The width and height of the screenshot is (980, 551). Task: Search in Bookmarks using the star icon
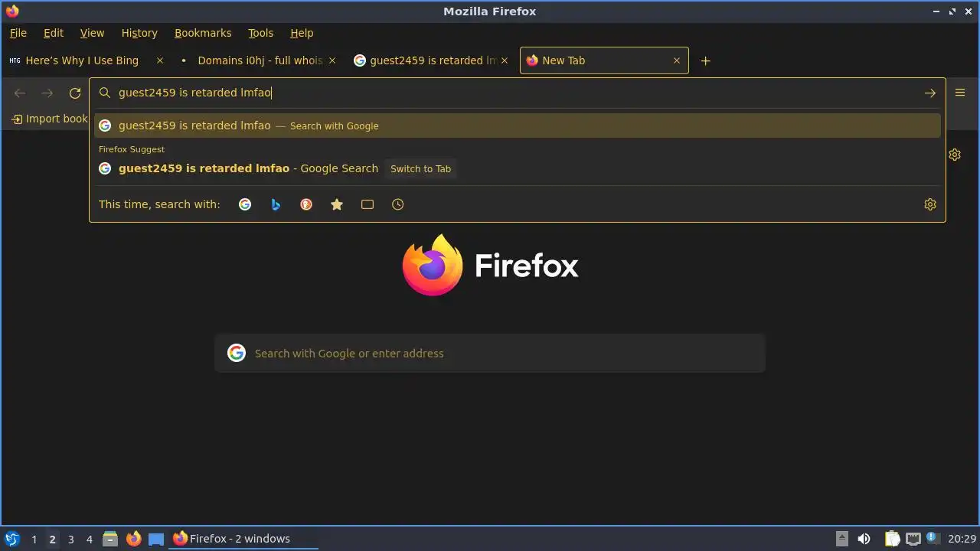337,204
